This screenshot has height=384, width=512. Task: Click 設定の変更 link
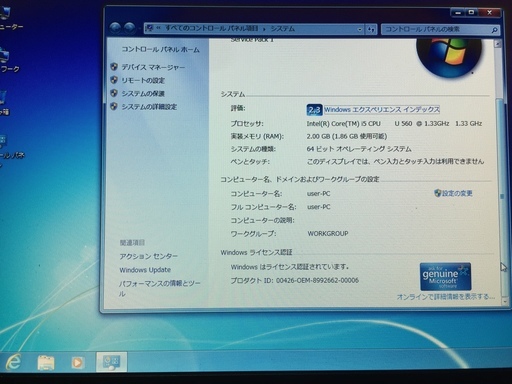[457, 193]
